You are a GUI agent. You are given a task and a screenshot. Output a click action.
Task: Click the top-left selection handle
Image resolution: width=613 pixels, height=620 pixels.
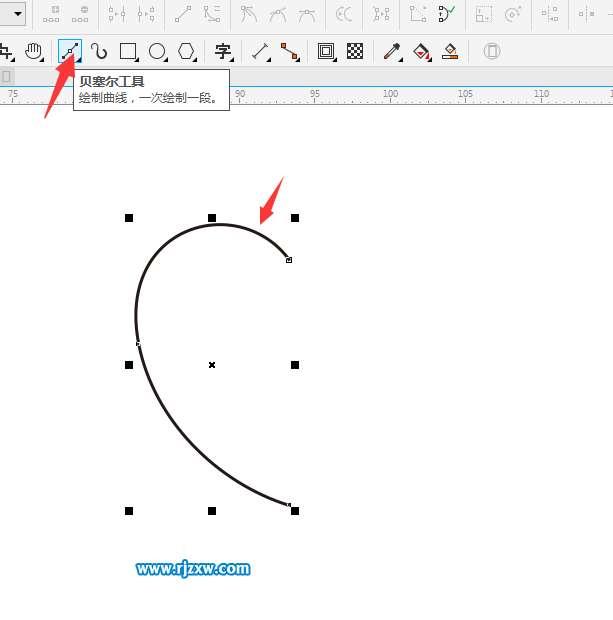(129, 218)
